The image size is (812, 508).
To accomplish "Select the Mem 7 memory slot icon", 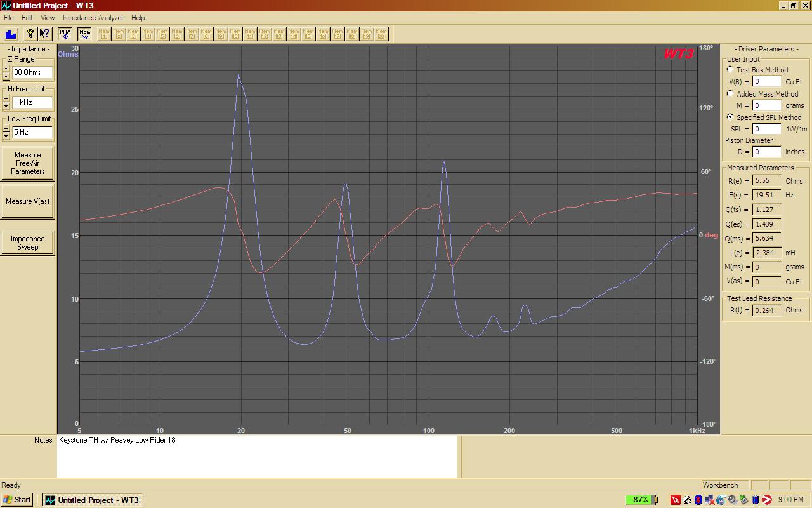I will 192,34.
